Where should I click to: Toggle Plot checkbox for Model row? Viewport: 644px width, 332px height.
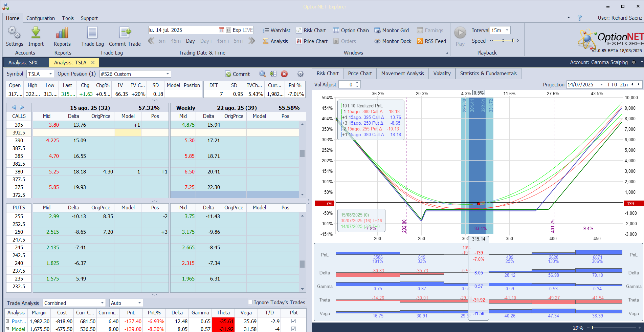[x=293, y=329]
